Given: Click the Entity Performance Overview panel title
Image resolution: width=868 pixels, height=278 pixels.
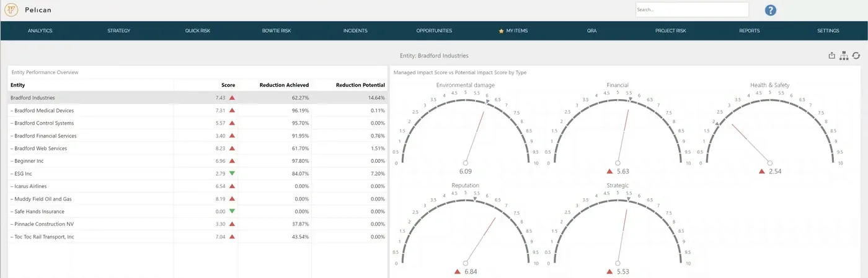Looking at the screenshot, I should click(45, 72).
